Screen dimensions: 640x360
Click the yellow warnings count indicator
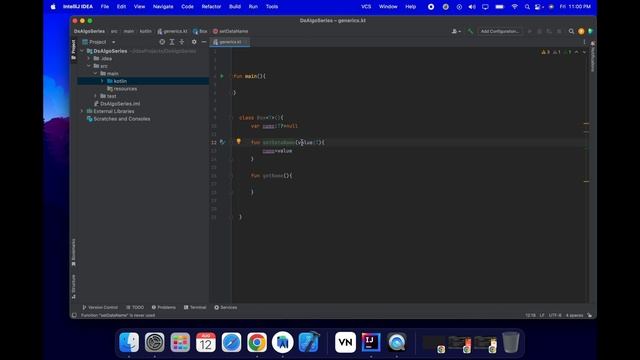[x=546, y=52]
